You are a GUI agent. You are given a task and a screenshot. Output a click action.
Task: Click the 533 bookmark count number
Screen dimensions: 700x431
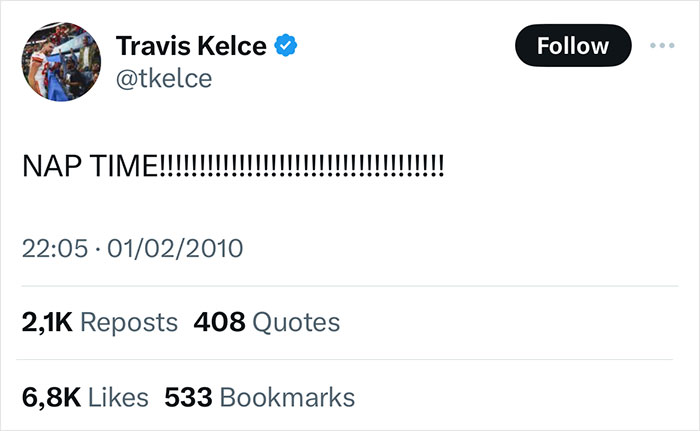click(x=187, y=396)
